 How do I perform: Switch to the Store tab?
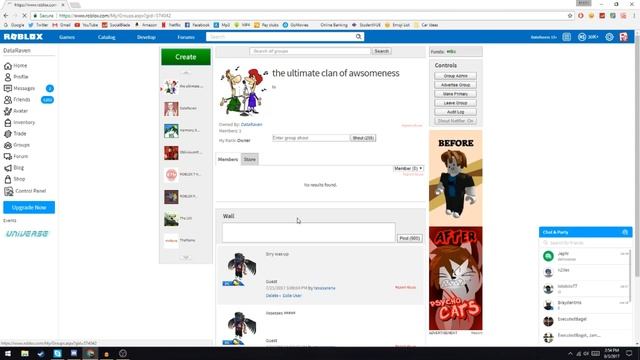coord(250,159)
